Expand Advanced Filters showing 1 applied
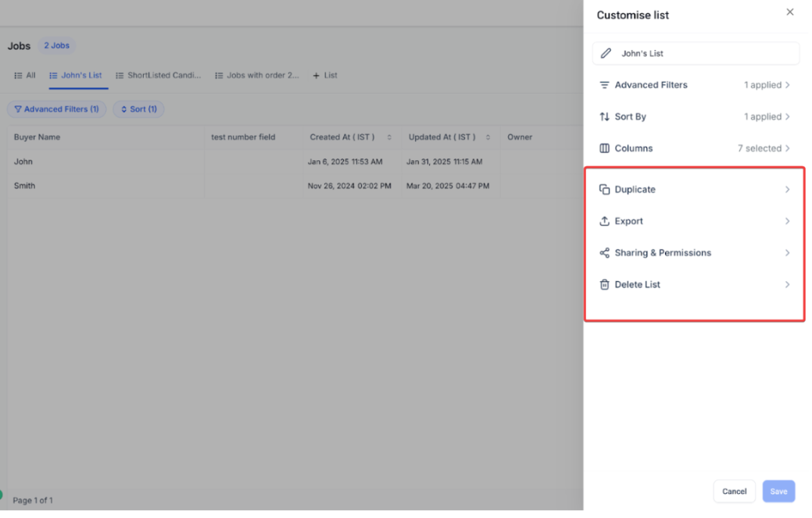 787,85
